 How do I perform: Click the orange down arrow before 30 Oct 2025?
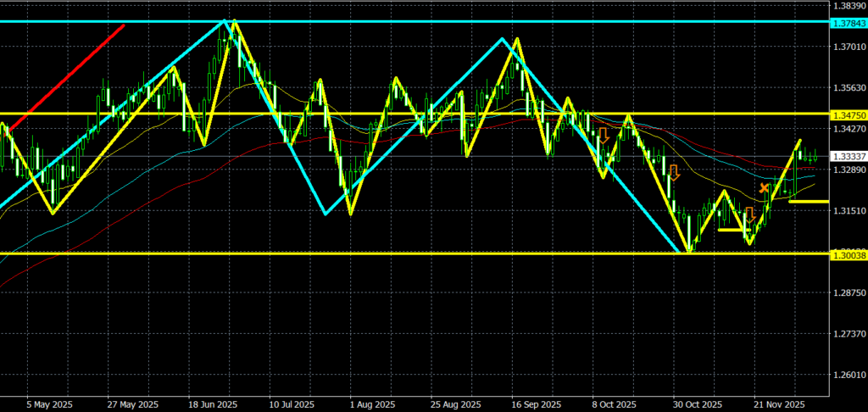(x=674, y=173)
